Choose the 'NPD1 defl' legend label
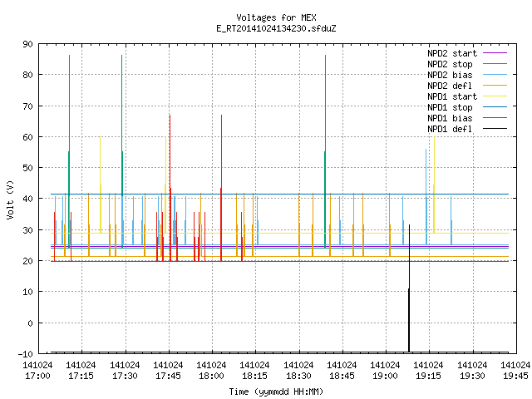 [x=450, y=130]
